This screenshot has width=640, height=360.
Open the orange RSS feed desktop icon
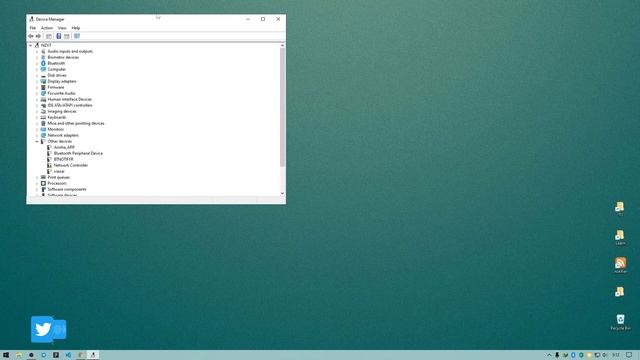click(x=620, y=263)
